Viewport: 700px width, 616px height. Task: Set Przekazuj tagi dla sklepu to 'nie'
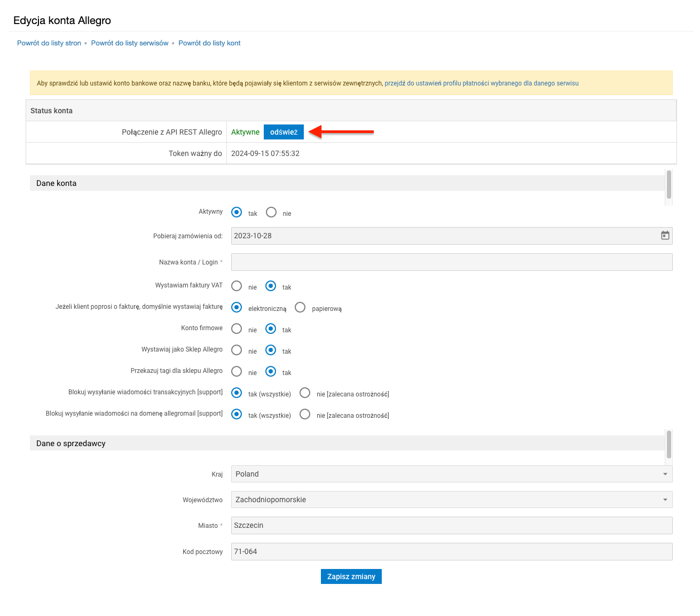point(237,371)
